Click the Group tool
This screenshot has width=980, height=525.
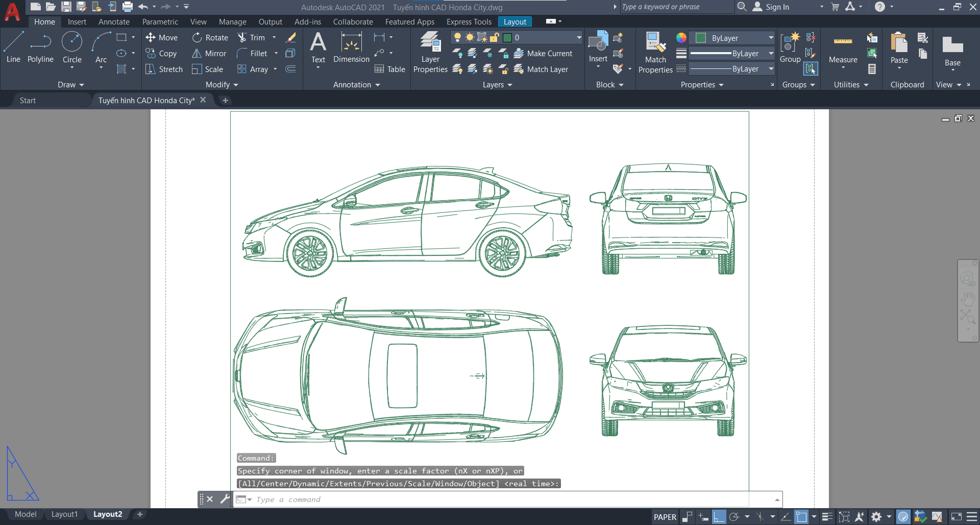click(x=790, y=47)
